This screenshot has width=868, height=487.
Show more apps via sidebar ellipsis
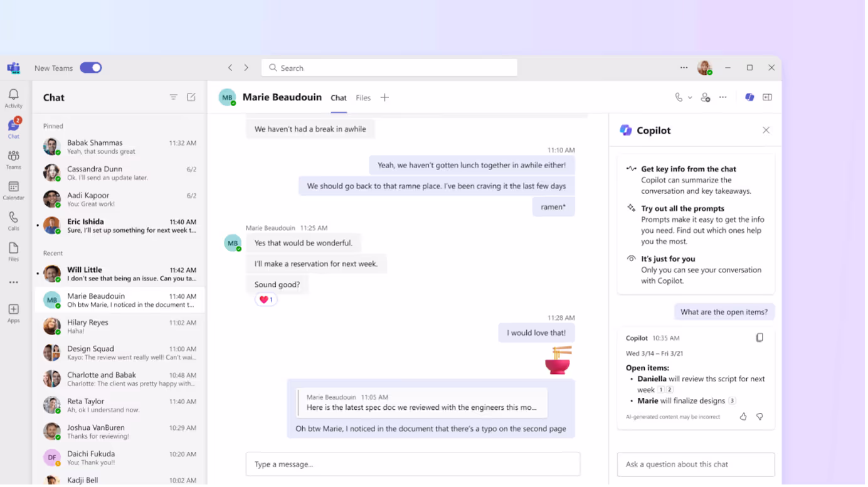pyautogui.click(x=13, y=282)
